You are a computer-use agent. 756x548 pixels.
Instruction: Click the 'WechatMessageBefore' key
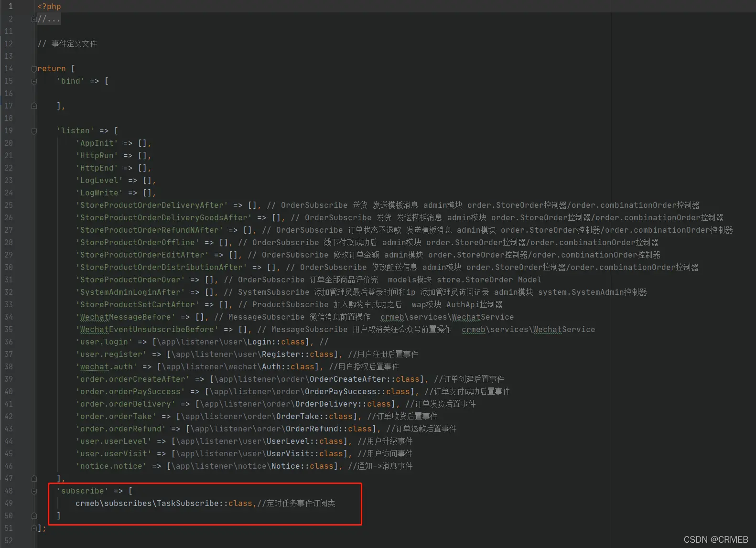click(126, 317)
